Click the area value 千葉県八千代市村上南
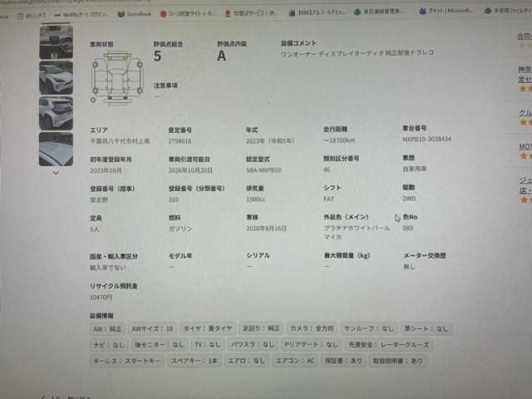The width and height of the screenshot is (532, 399). tap(120, 141)
